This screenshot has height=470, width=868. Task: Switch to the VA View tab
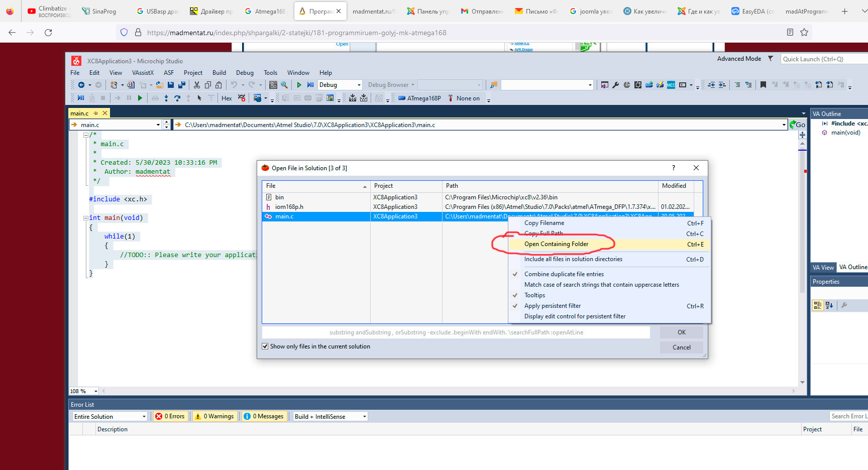[823, 268]
